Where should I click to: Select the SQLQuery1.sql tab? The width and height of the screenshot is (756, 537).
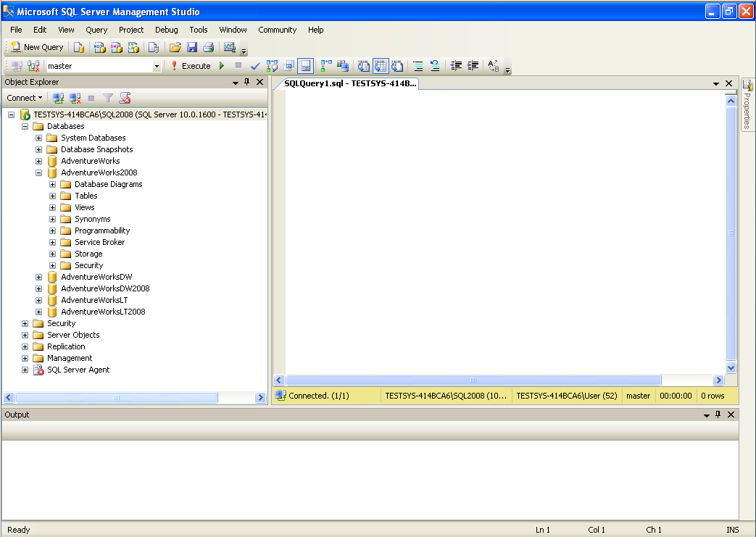(x=349, y=83)
